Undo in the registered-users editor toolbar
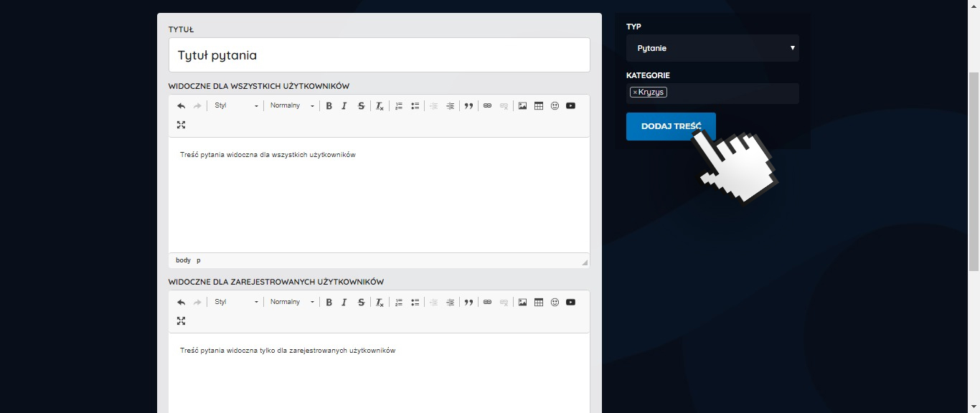Viewport: 980px width, 413px height. [x=181, y=302]
